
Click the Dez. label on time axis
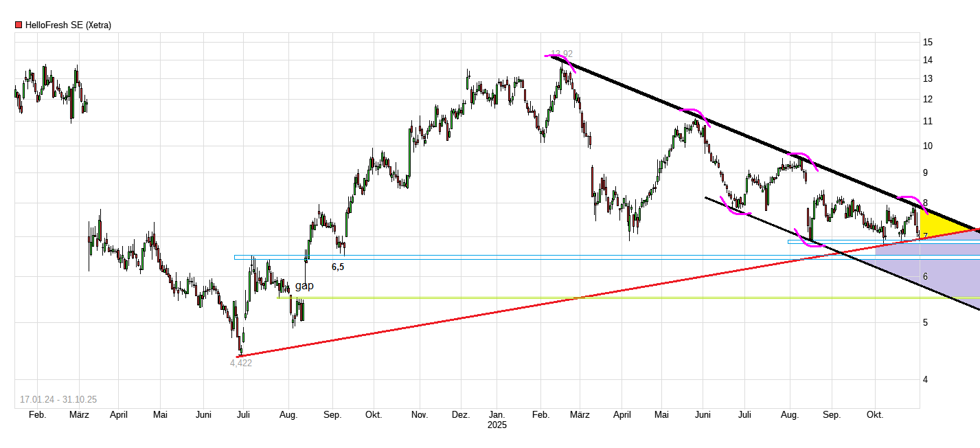[460, 415]
